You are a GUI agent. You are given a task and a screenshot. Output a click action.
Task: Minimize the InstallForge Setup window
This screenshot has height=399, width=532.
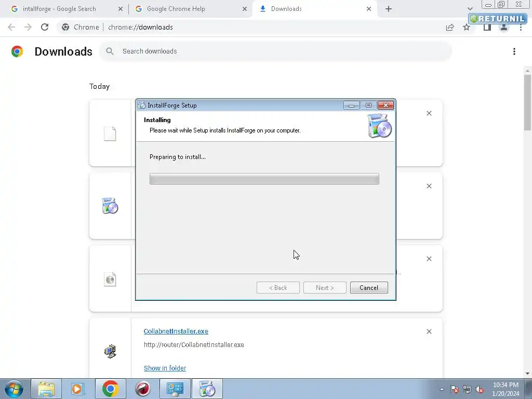click(x=351, y=105)
